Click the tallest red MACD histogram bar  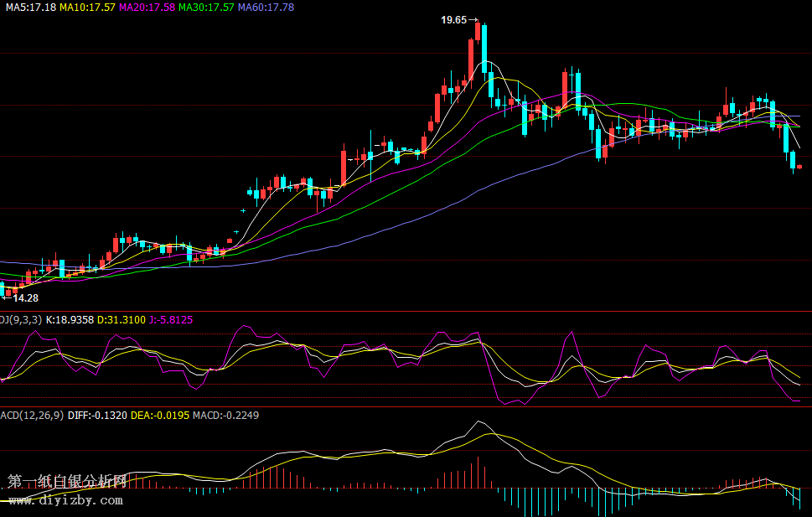478,471
